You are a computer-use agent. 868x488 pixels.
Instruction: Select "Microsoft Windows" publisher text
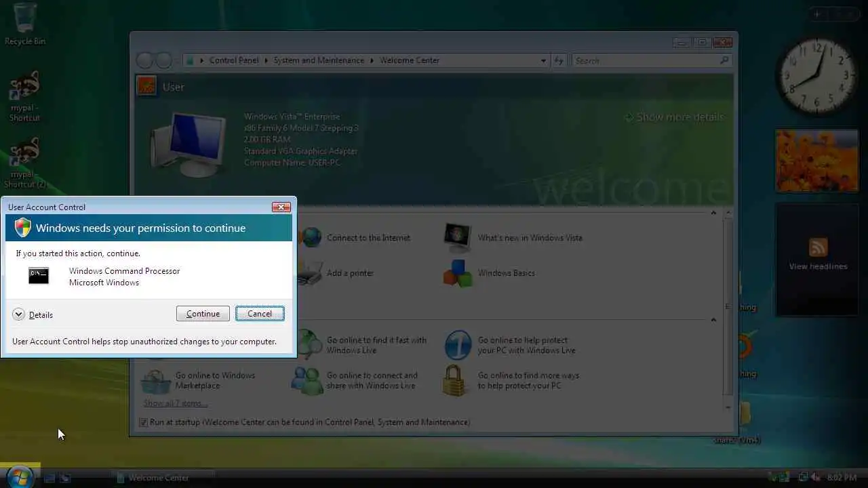click(104, 283)
